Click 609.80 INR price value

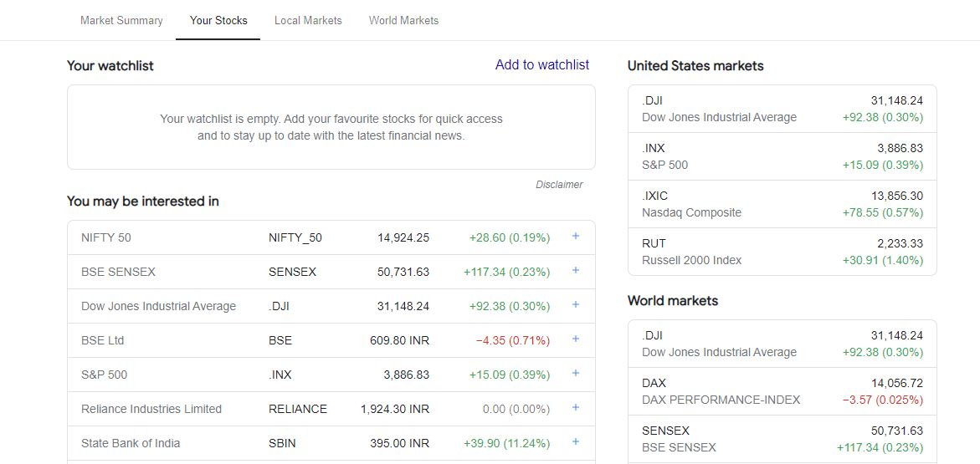(399, 341)
